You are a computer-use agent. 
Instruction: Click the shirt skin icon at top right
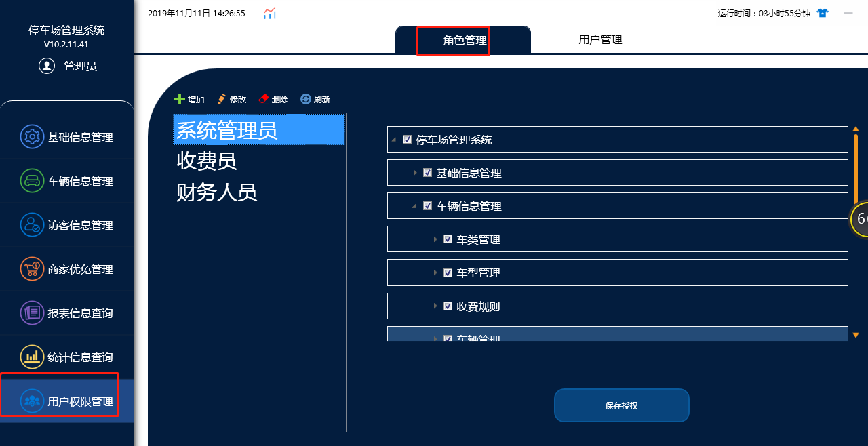[x=823, y=13]
